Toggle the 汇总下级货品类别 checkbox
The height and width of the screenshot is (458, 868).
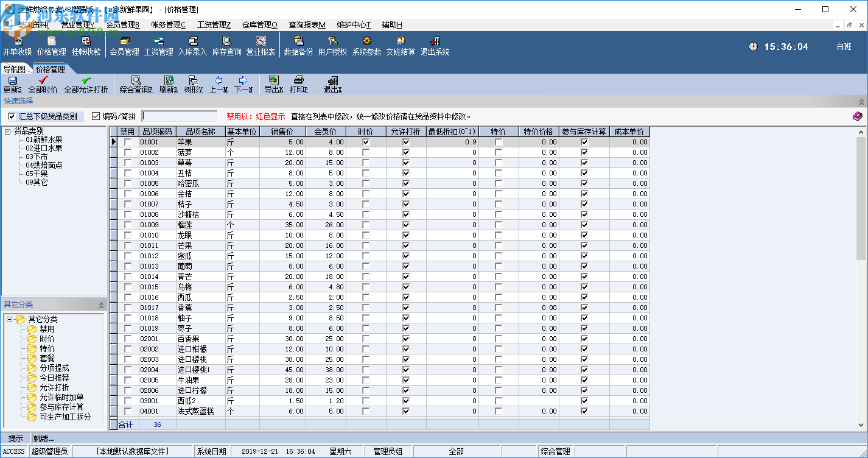pyautogui.click(x=12, y=116)
